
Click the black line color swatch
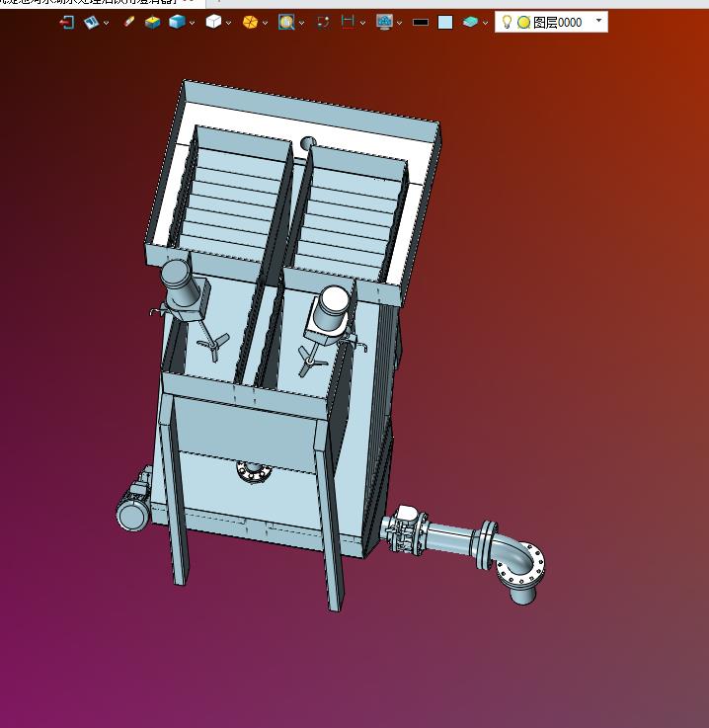click(421, 23)
